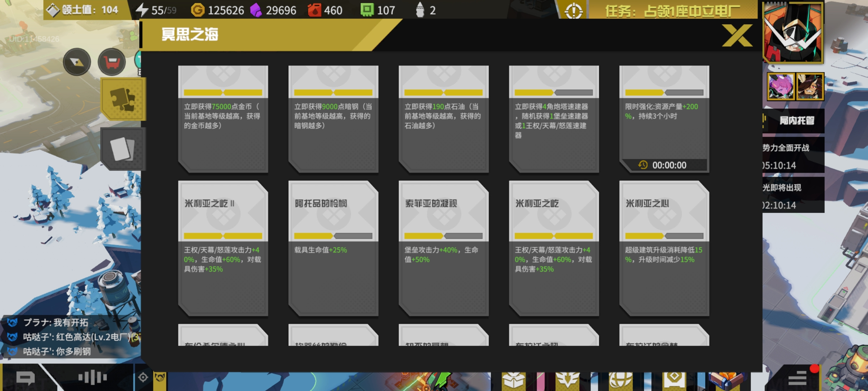Open the 光即将出现 event timer
Image resolution: width=868 pixels, height=391 pixels.
793,195
